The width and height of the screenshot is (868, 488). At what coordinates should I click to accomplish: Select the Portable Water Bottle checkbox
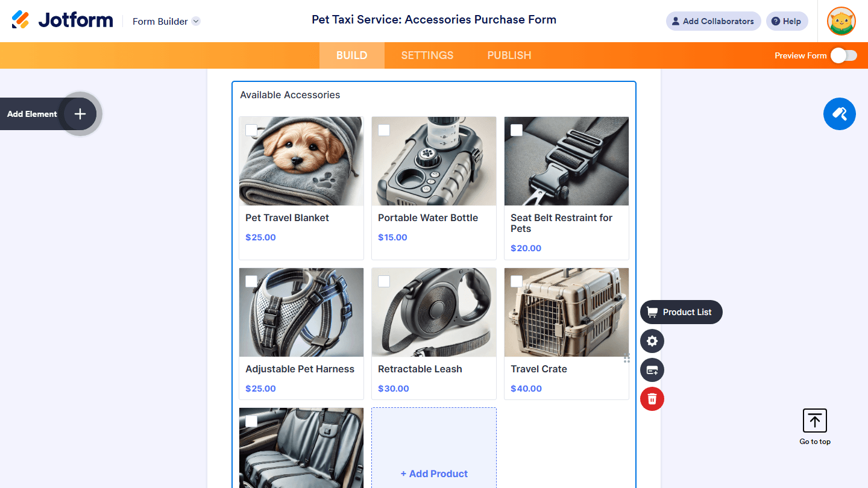(x=384, y=130)
